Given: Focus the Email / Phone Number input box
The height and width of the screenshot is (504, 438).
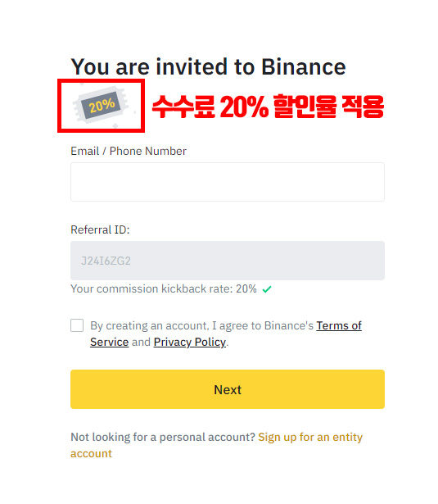Looking at the screenshot, I should (x=228, y=182).
